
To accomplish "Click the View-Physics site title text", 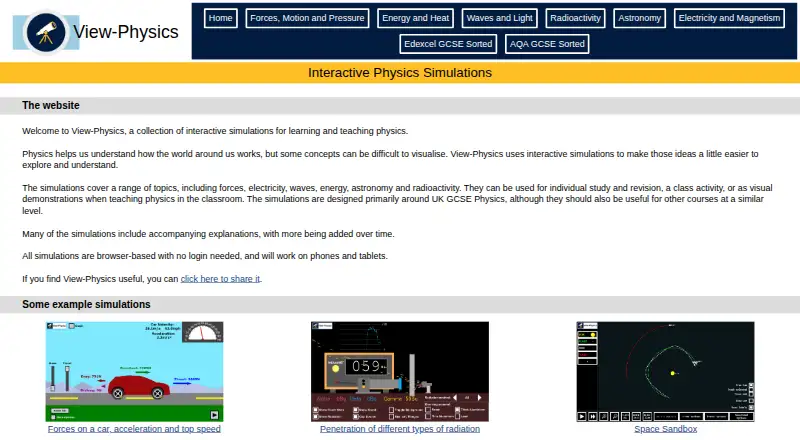I will (x=126, y=32).
